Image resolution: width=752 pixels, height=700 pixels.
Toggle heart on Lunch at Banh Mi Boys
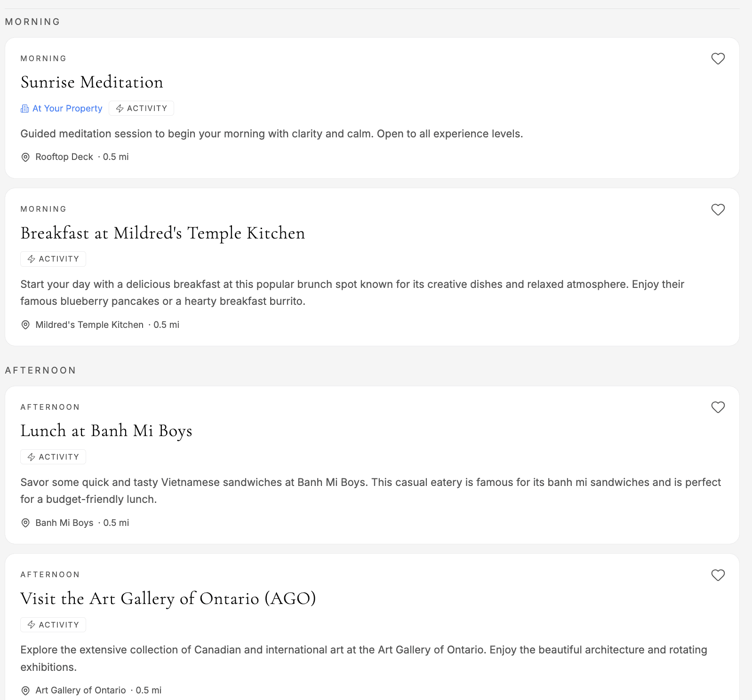[x=718, y=407]
